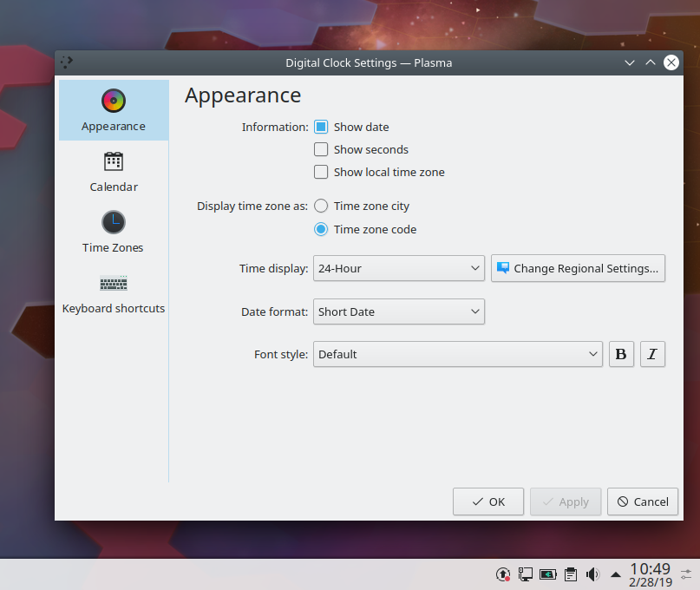The width and height of the screenshot is (700, 590).
Task: Click the Apply button
Action: [566, 501]
